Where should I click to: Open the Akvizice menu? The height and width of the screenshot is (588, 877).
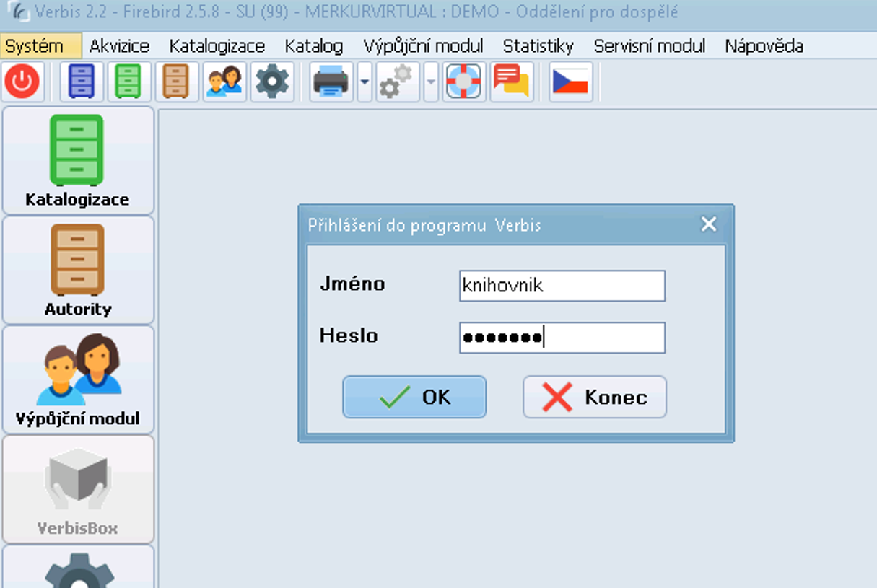[x=120, y=46]
